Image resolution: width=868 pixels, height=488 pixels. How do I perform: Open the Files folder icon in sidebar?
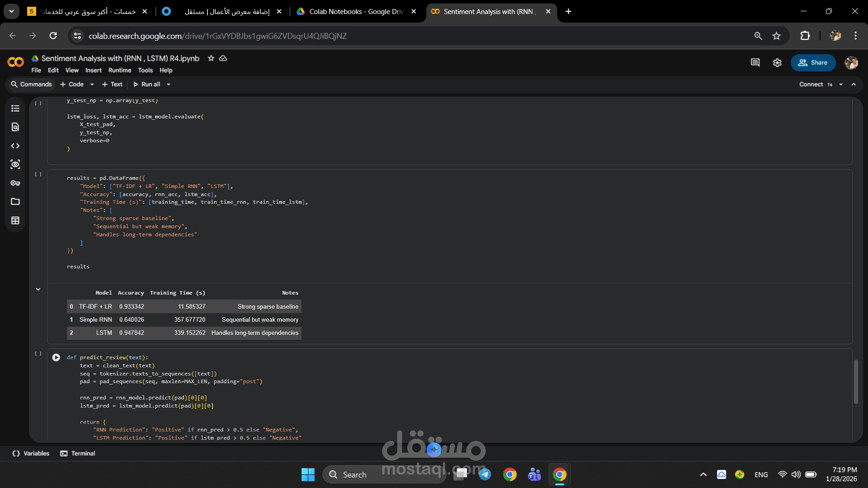[15, 202]
